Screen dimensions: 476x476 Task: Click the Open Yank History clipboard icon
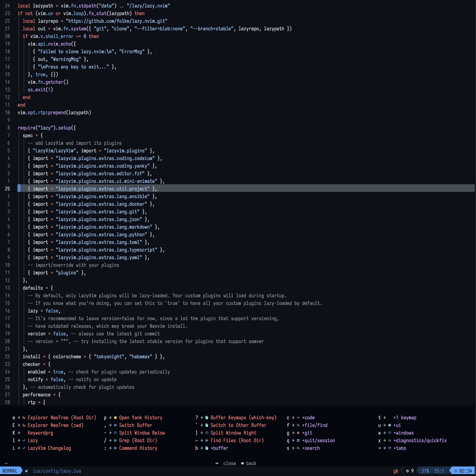(115, 418)
